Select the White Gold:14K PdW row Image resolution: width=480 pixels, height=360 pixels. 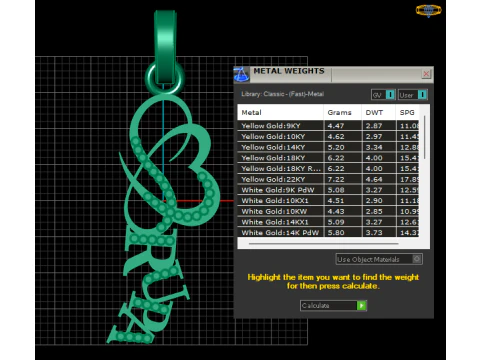[328, 232]
